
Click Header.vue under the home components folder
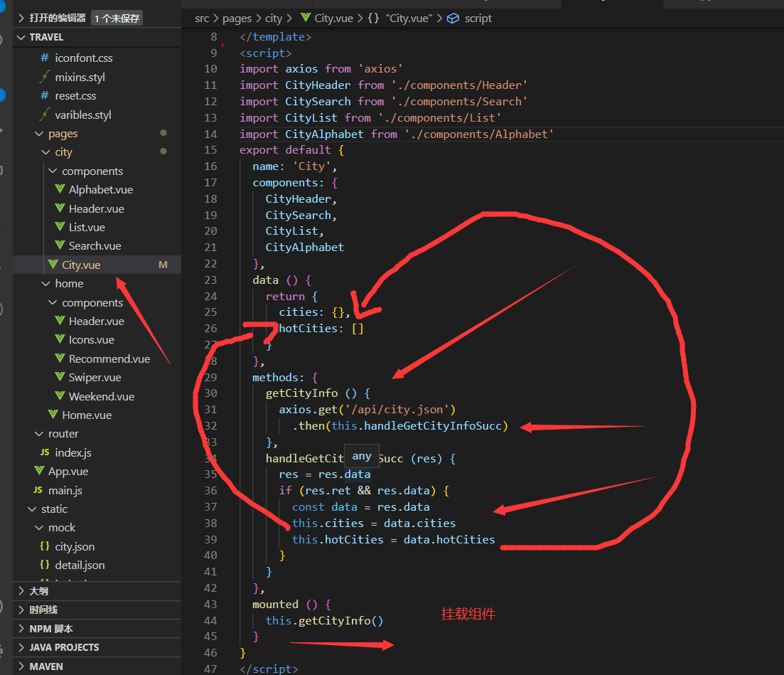pos(97,321)
